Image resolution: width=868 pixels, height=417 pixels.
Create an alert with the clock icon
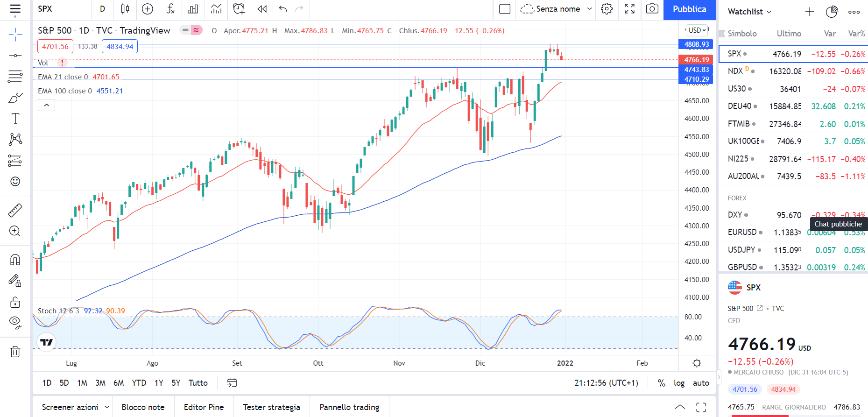tap(239, 9)
